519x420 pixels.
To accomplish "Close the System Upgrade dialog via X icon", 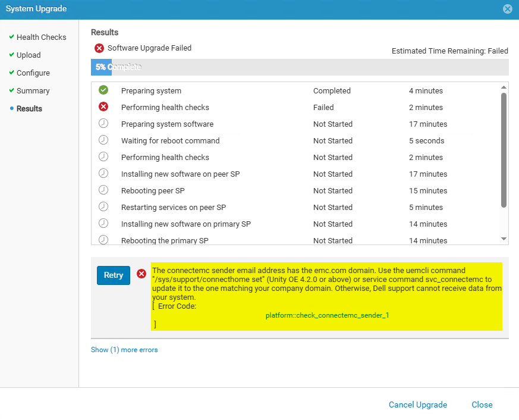I will tap(507, 9).
